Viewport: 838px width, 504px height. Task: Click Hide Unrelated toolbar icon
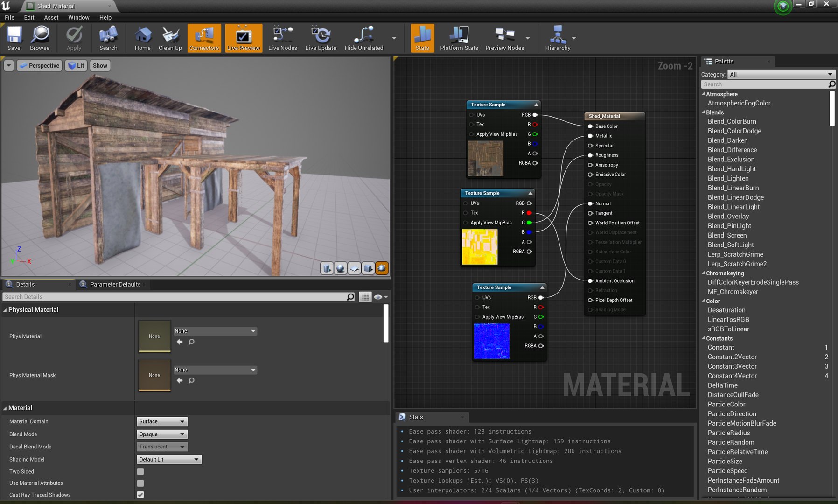coord(364,38)
